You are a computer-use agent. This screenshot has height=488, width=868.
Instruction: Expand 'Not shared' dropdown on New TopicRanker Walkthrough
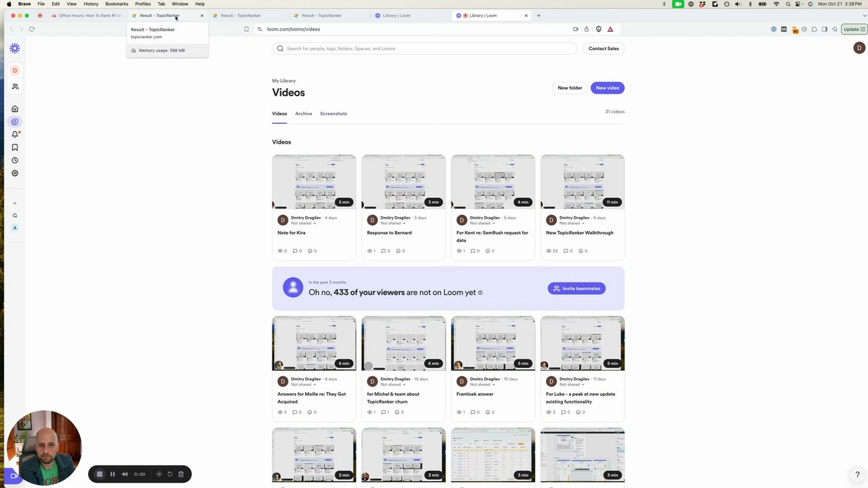click(572, 223)
